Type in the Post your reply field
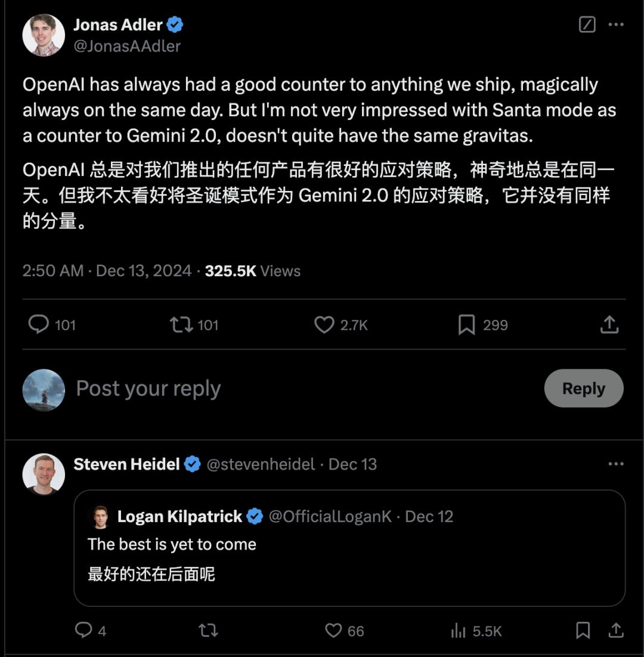 pyautogui.click(x=239, y=388)
